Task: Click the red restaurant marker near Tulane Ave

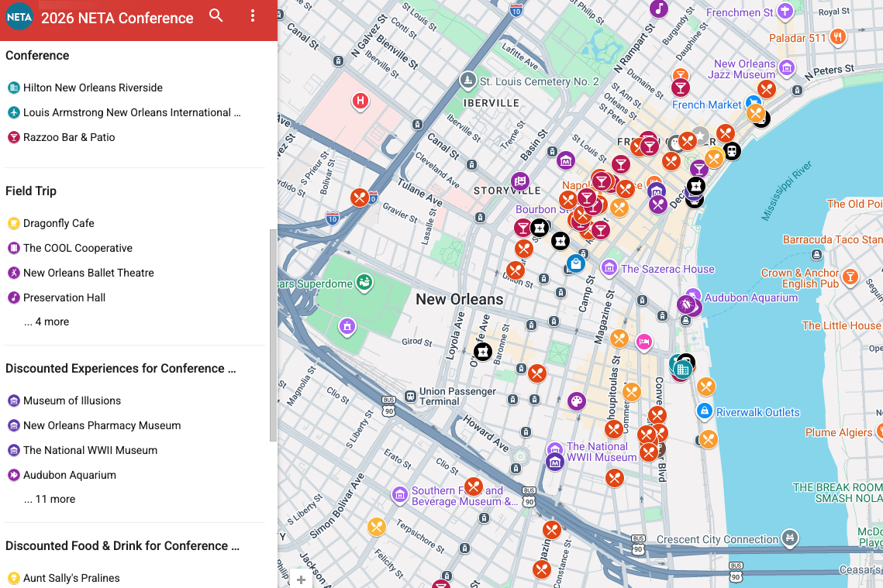Action: click(x=359, y=198)
